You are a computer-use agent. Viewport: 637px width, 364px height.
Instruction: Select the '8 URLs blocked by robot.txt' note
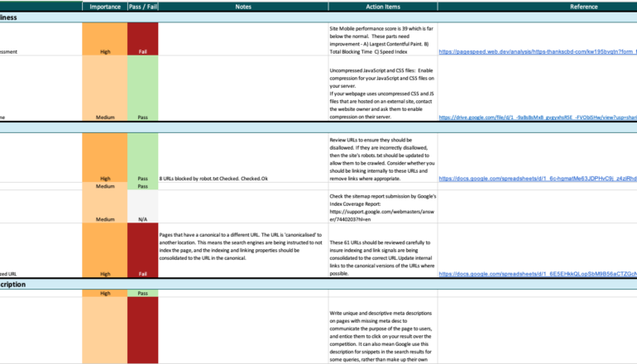click(x=243, y=158)
